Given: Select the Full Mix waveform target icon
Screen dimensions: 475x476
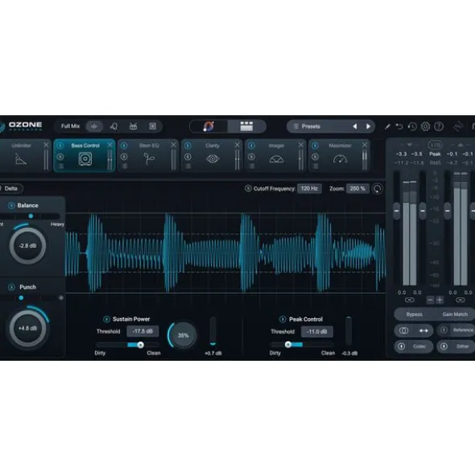Looking at the screenshot, I should [x=94, y=126].
